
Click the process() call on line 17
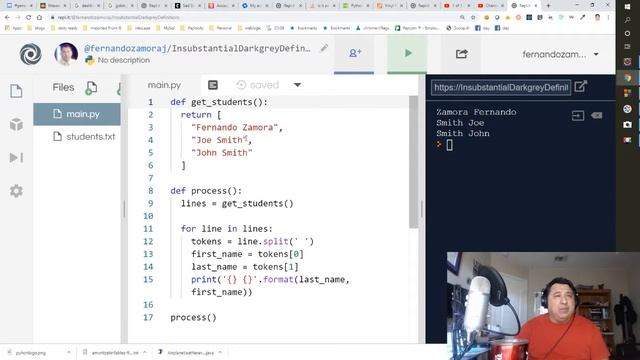pos(193,317)
